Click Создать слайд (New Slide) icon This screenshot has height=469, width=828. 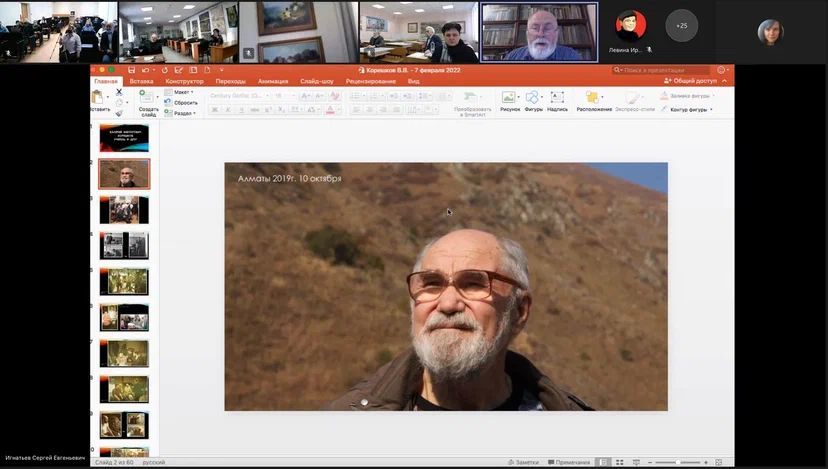(146, 101)
